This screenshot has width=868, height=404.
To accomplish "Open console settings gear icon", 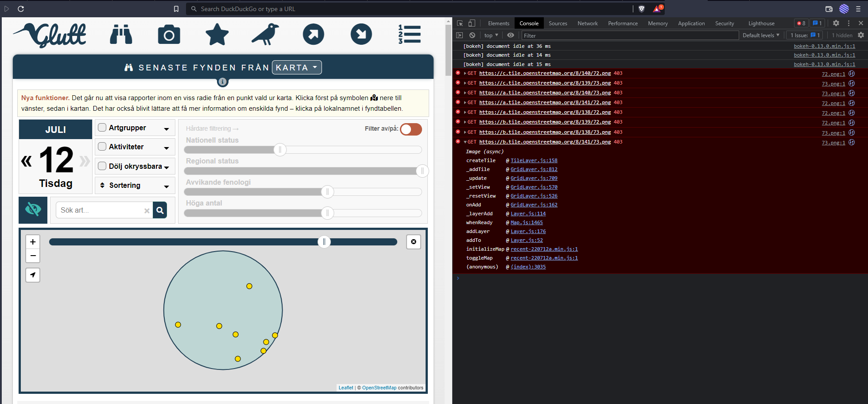I will point(861,35).
